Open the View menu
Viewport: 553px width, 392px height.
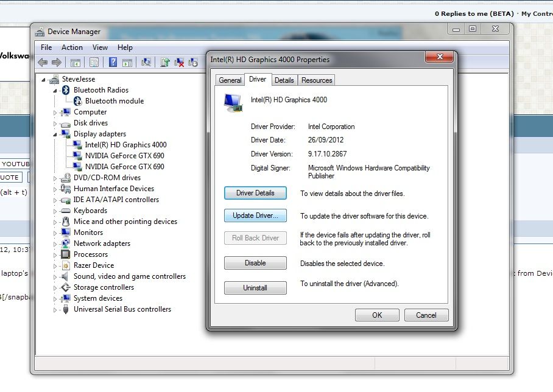click(100, 47)
